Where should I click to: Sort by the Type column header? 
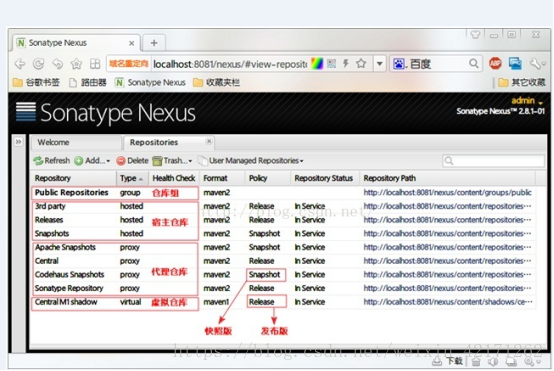point(132,178)
